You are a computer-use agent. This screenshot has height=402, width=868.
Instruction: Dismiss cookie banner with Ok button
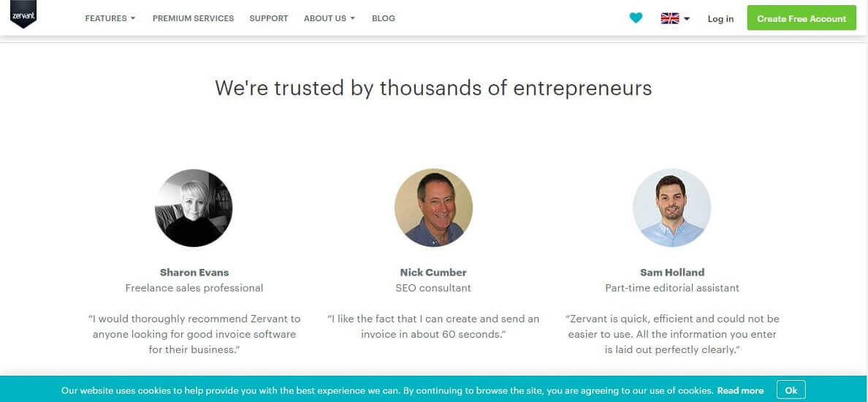[791, 390]
